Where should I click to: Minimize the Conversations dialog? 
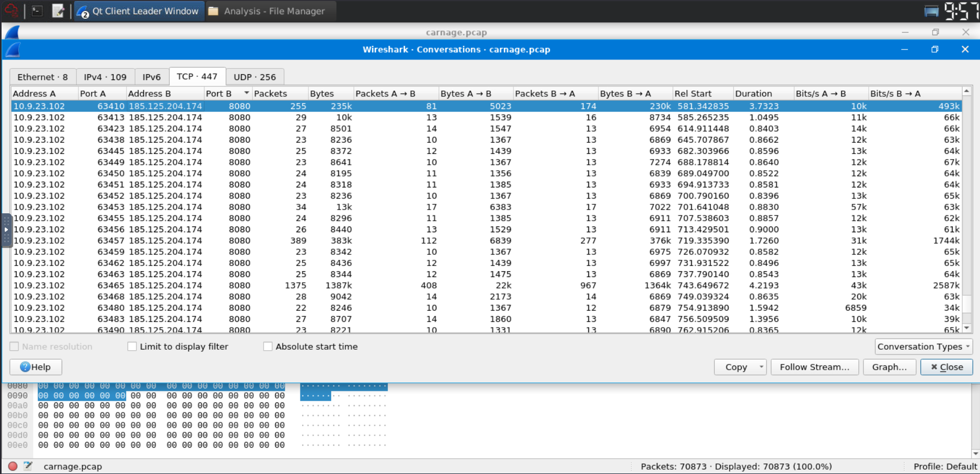coord(904,50)
